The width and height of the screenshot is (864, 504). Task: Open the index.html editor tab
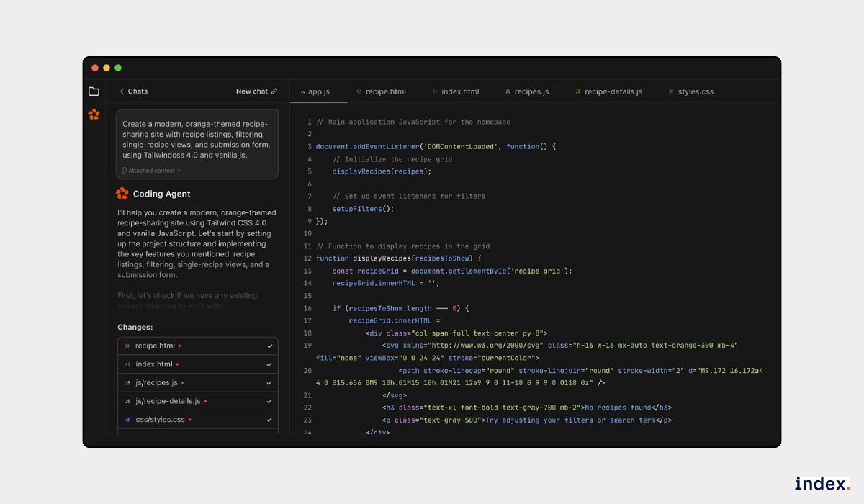pyautogui.click(x=459, y=91)
